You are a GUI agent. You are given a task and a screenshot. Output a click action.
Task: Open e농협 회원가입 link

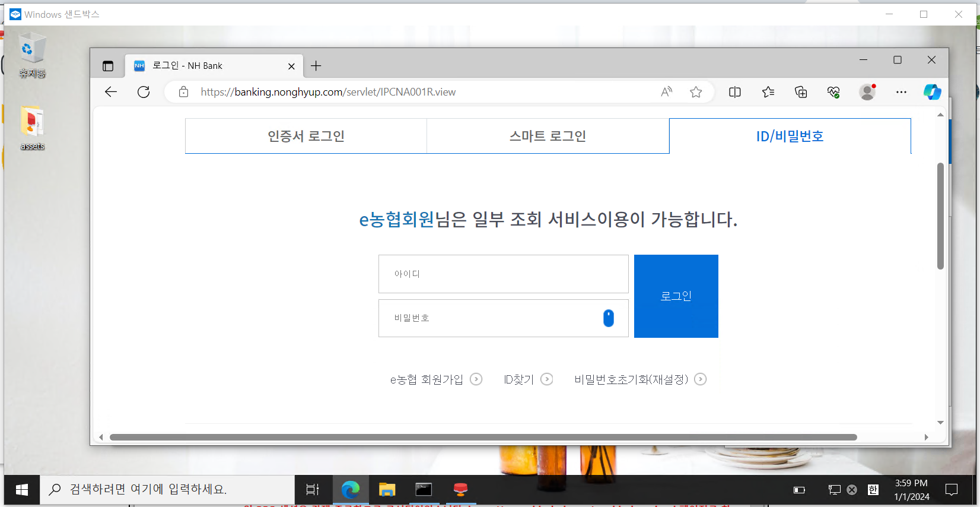click(436, 379)
